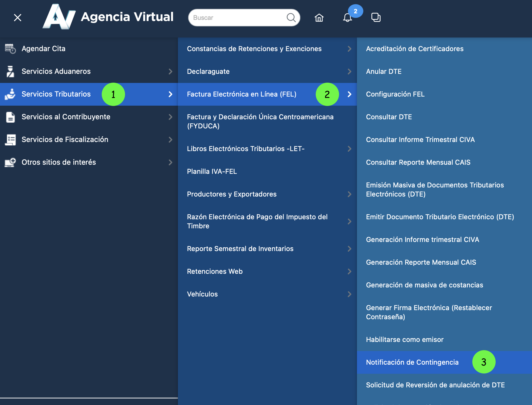The height and width of the screenshot is (405, 532).
Task: Open Constancias de Retenciones y Exenciones
Action: 267,49
